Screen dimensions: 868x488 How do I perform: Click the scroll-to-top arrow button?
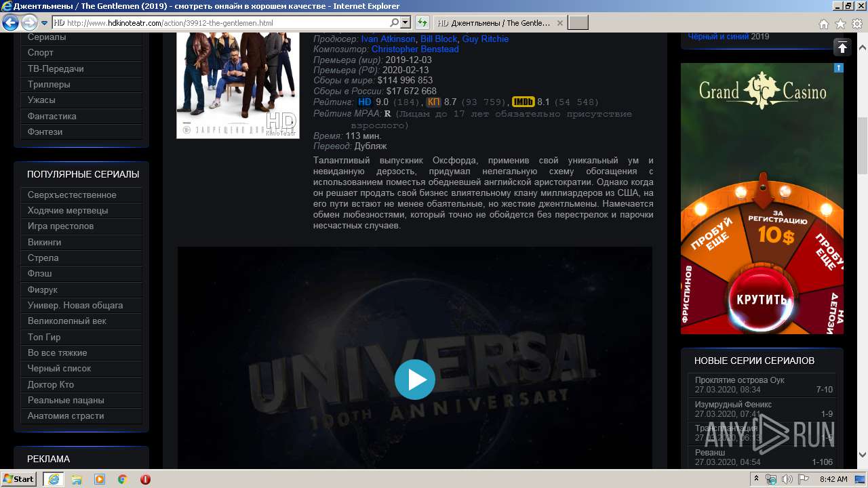(842, 47)
